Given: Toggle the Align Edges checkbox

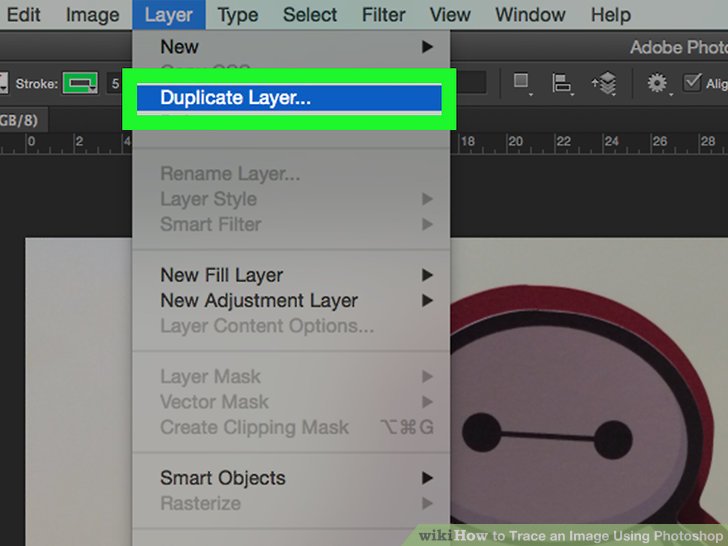Looking at the screenshot, I should (x=692, y=83).
